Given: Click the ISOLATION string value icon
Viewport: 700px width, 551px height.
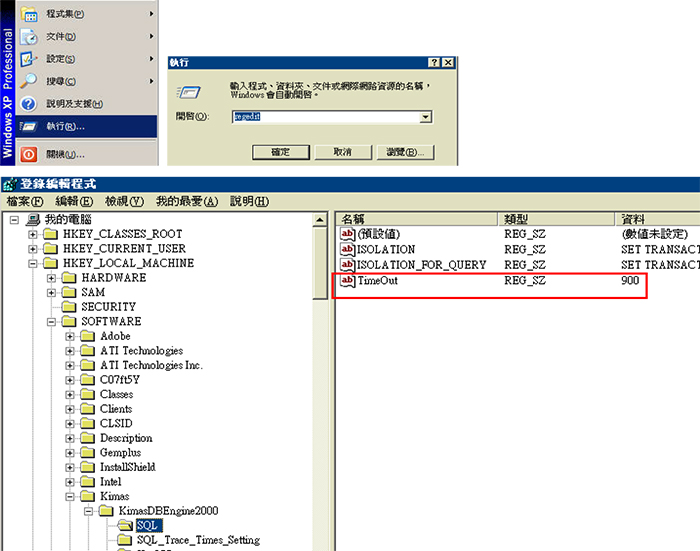Looking at the screenshot, I should tap(348, 249).
